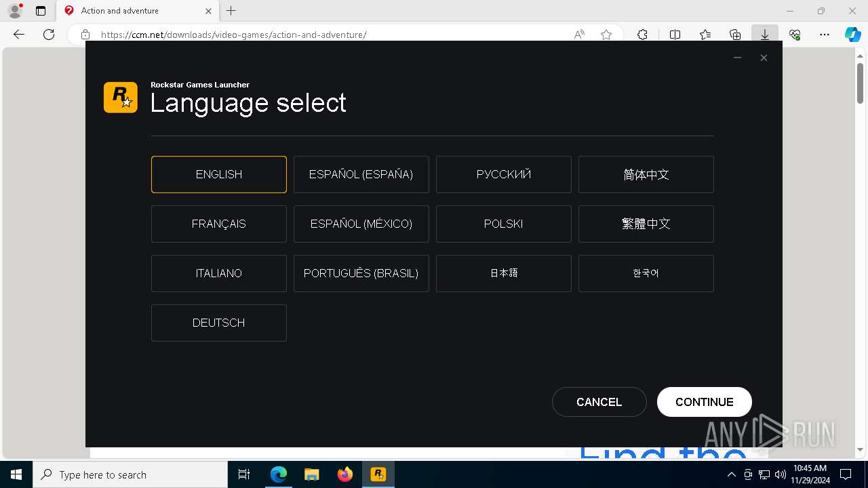Click the CONTINUE button

[704, 402]
